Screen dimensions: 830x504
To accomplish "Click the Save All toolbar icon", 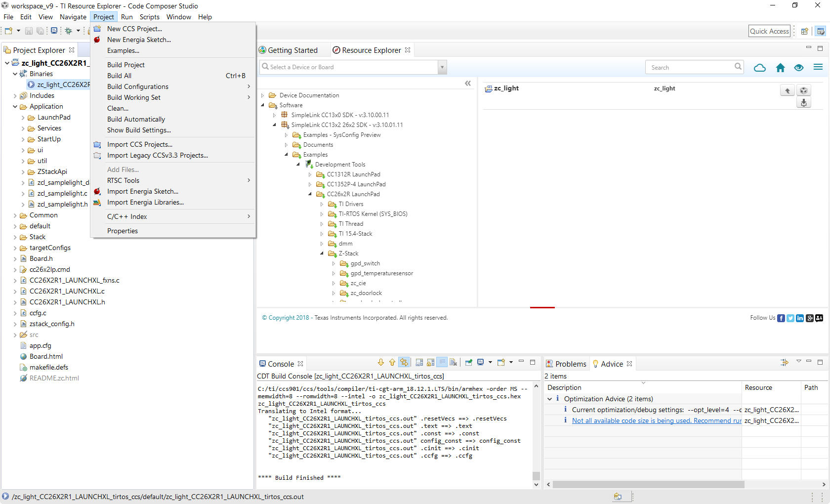I will [40, 31].
